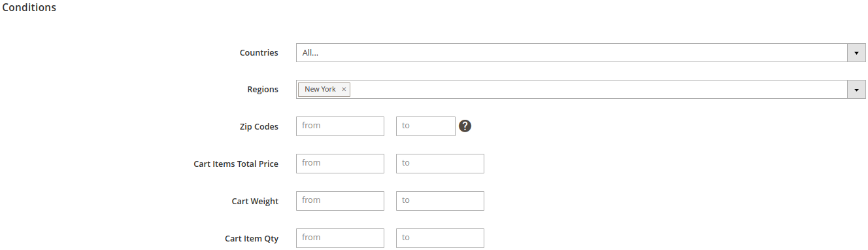868x250 pixels.
Task: Select the New York tag label
Action: coord(320,90)
